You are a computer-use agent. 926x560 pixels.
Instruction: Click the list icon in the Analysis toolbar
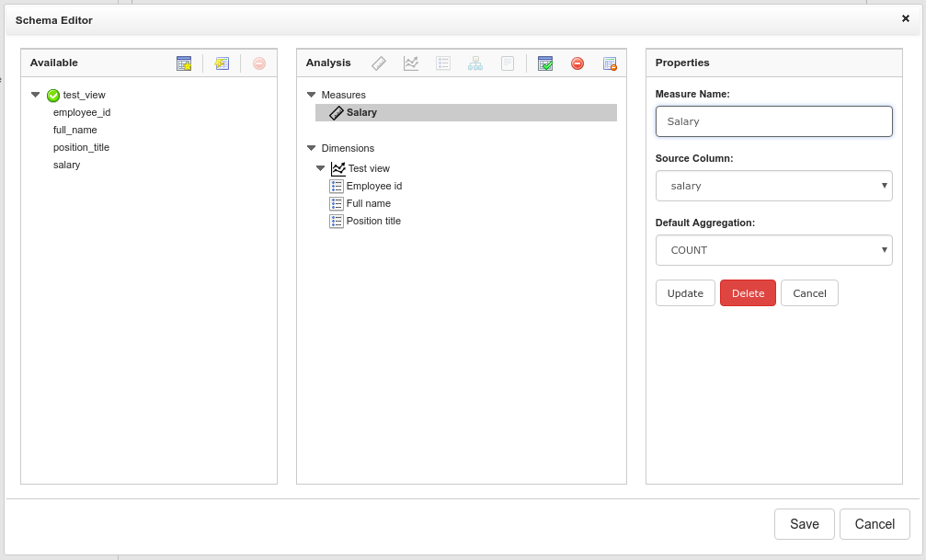(x=443, y=63)
